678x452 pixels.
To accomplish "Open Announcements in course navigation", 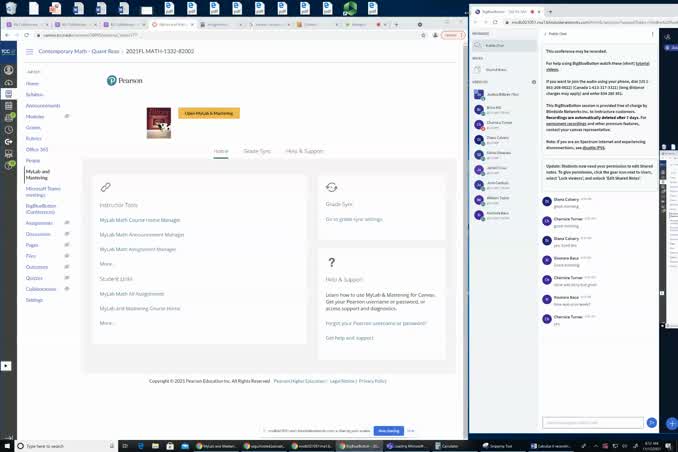I will (x=43, y=105).
